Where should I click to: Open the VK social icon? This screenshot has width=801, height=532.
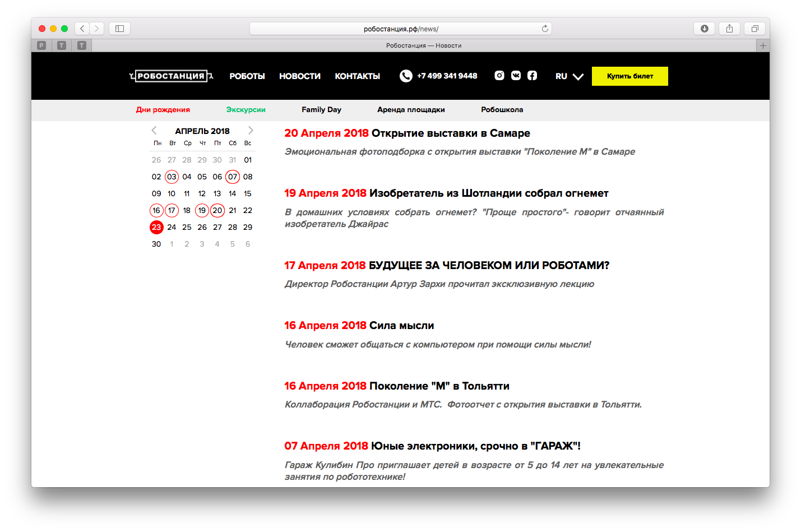point(516,76)
